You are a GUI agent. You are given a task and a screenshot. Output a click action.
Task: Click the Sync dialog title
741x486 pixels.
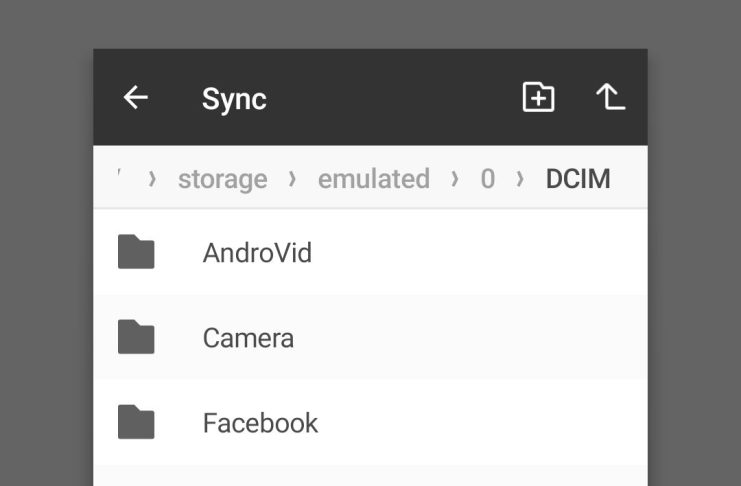(x=234, y=99)
